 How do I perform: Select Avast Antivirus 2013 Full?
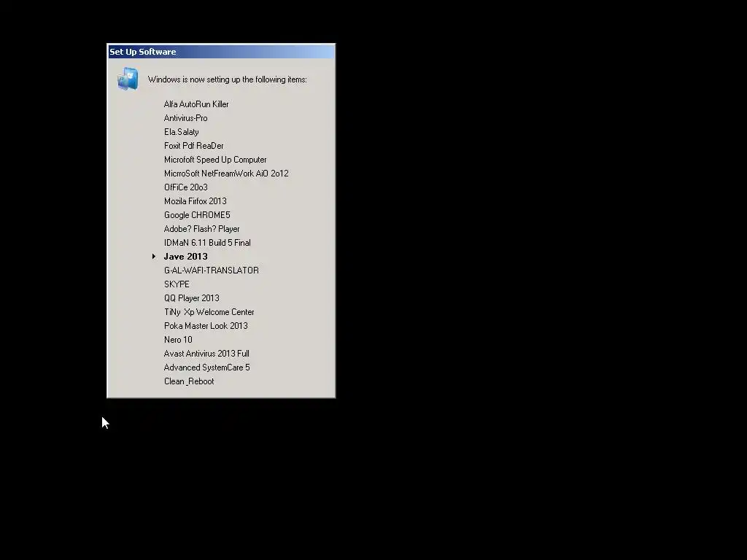coord(206,354)
